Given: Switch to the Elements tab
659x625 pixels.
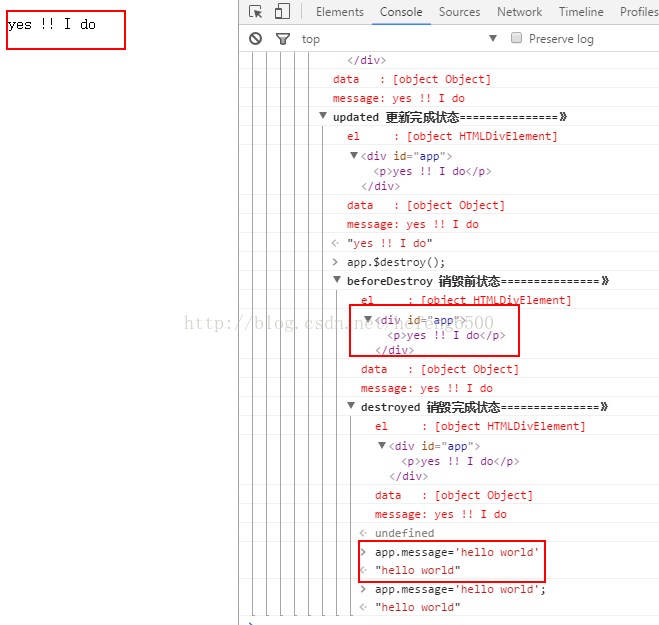Looking at the screenshot, I should pos(340,12).
